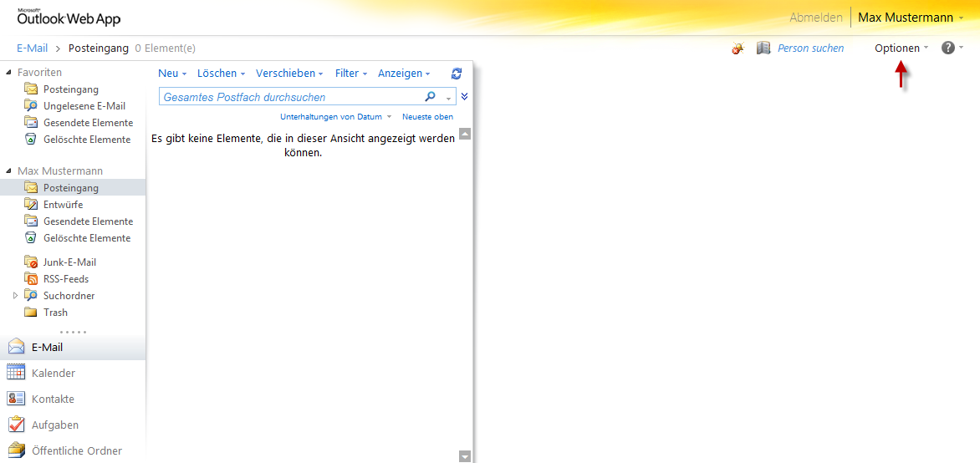This screenshot has height=463, width=980.
Task: Click Gesendete Elemente icon under Favoriten
Action: point(31,123)
